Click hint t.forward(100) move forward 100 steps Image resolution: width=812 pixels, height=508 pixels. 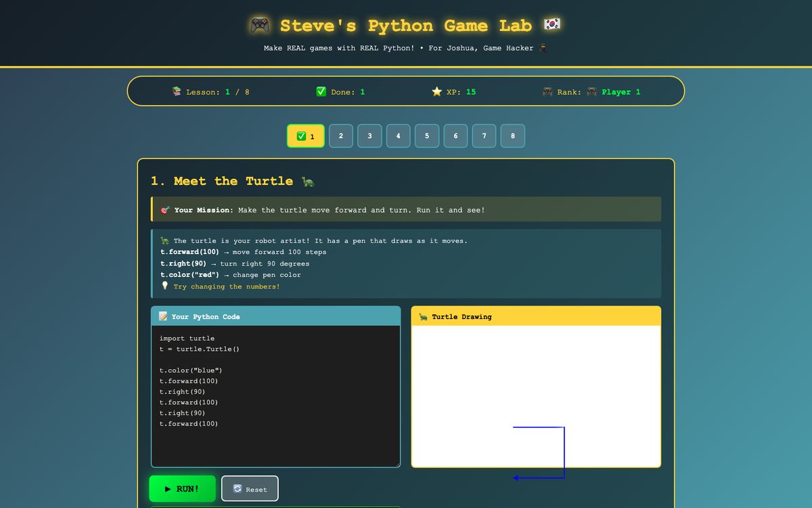click(244, 252)
